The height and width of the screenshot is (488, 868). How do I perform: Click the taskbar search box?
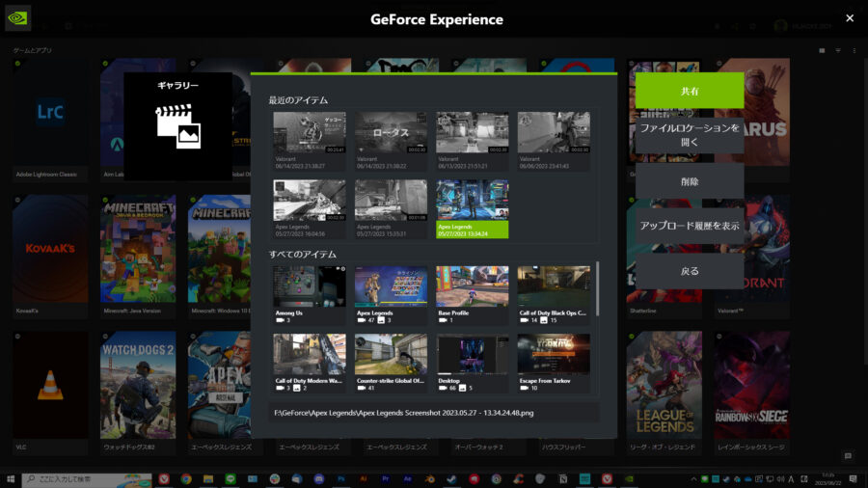tap(87, 479)
